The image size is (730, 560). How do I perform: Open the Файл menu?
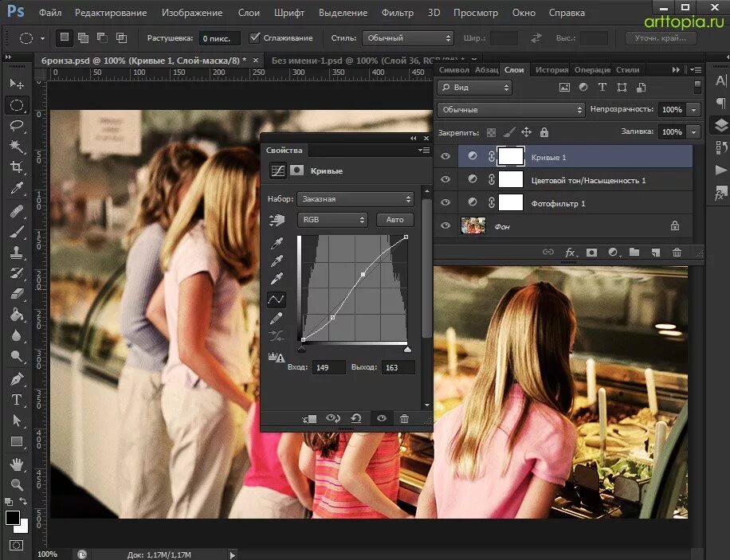50,13
